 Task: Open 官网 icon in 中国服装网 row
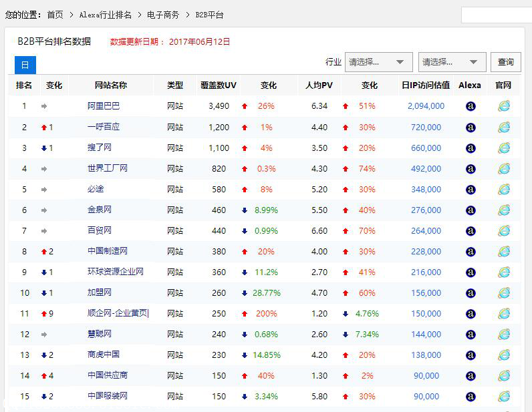click(503, 397)
